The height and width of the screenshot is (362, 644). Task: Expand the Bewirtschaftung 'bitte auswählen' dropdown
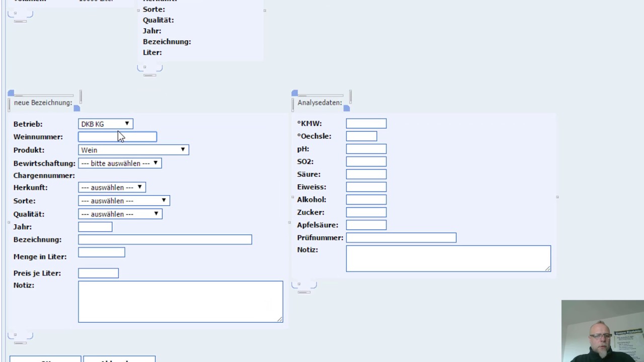click(120, 163)
